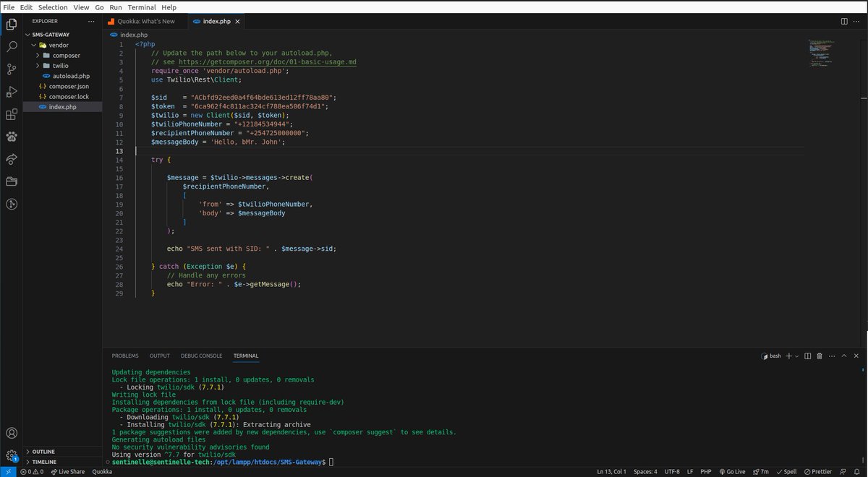The height and width of the screenshot is (477, 868).
Task: Collapse the vendor folder
Action: tap(62, 45)
